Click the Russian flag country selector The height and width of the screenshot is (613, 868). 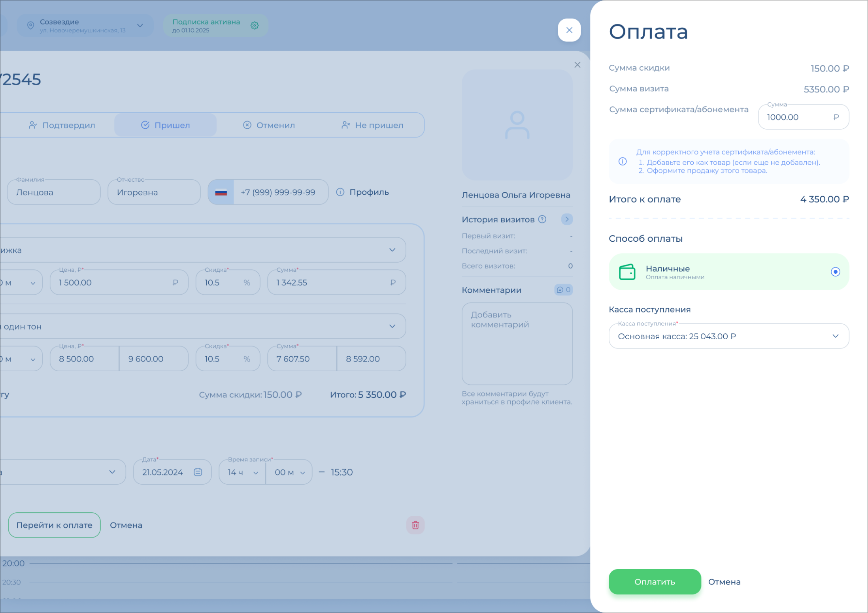click(x=221, y=192)
